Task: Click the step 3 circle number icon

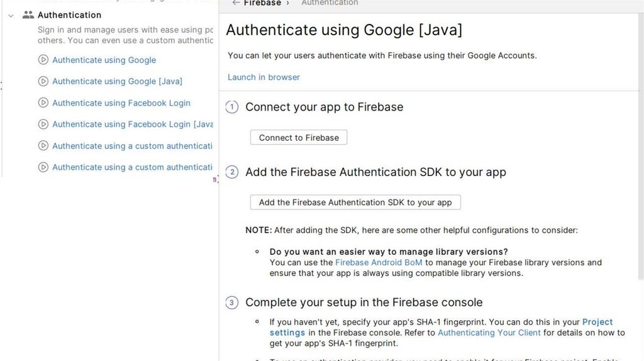Action: pyautogui.click(x=232, y=303)
